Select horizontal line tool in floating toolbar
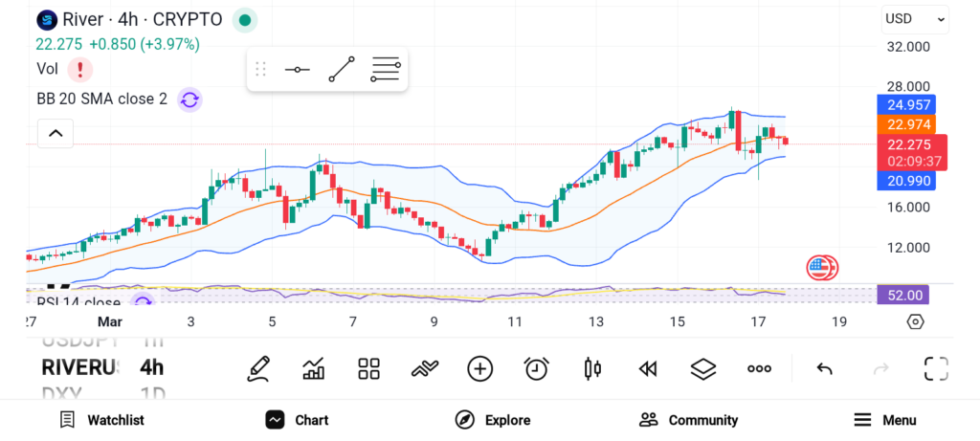Screen dimensions: 980x441 pyautogui.click(x=297, y=70)
